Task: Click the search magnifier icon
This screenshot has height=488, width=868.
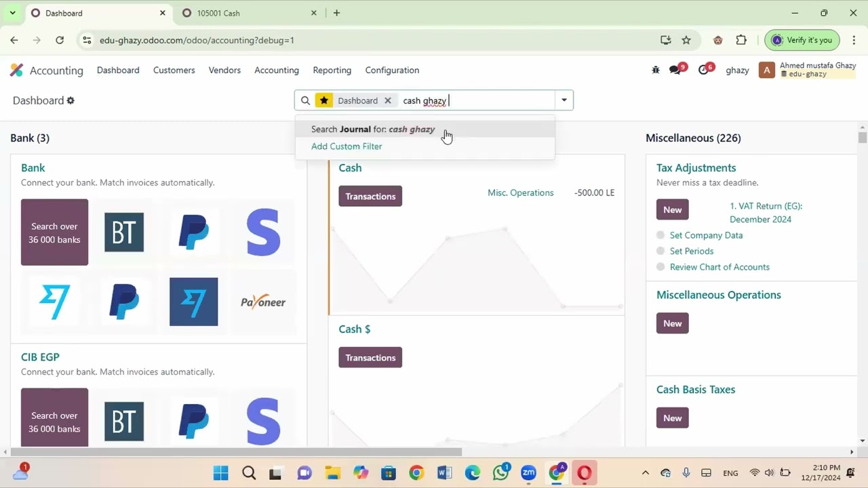Action: pos(305,100)
